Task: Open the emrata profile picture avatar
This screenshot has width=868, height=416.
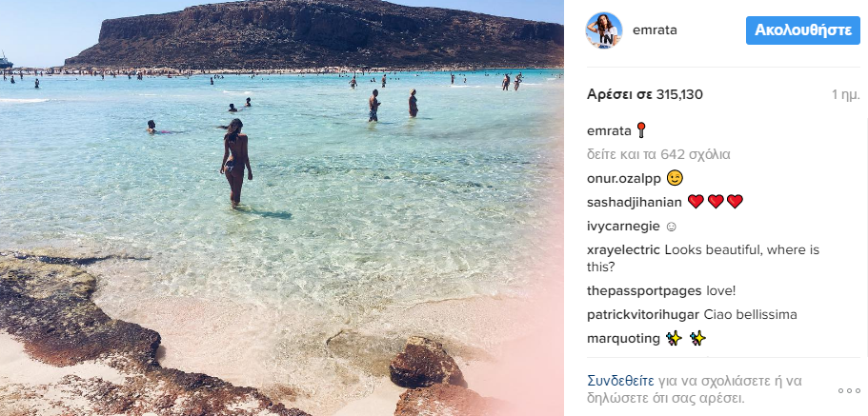Action: 604,30
